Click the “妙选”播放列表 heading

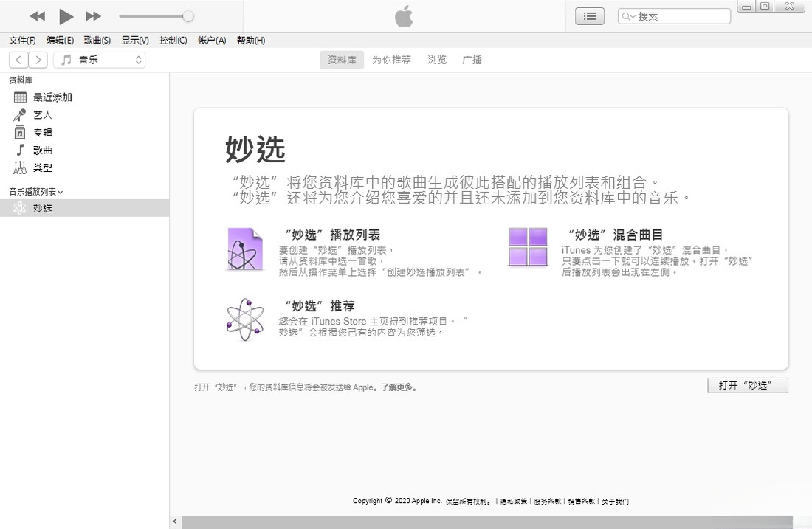coord(333,235)
